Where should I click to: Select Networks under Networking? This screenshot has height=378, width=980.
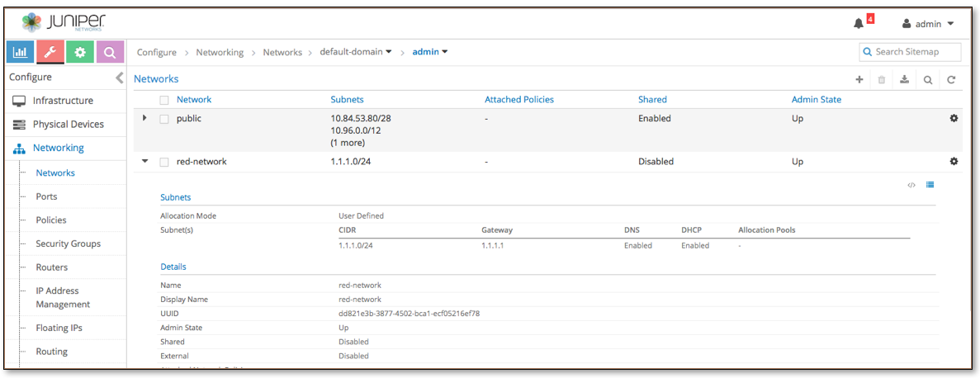click(x=55, y=173)
